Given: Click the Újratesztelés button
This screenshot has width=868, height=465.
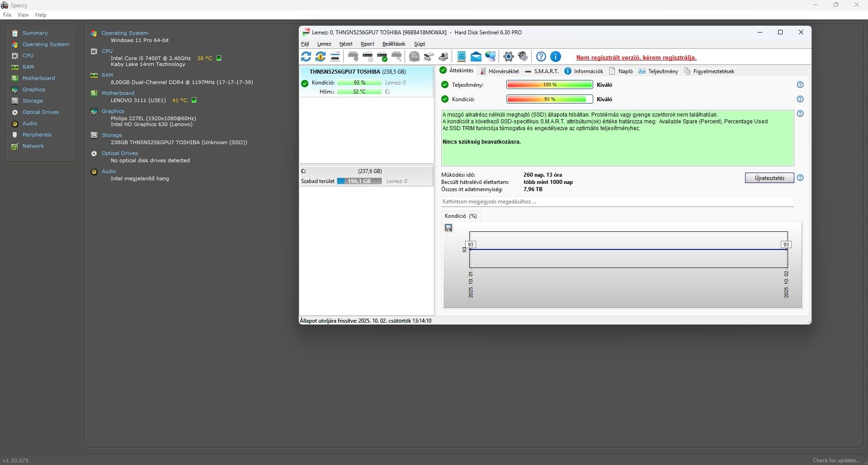Looking at the screenshot, I should tap(769, 178).
